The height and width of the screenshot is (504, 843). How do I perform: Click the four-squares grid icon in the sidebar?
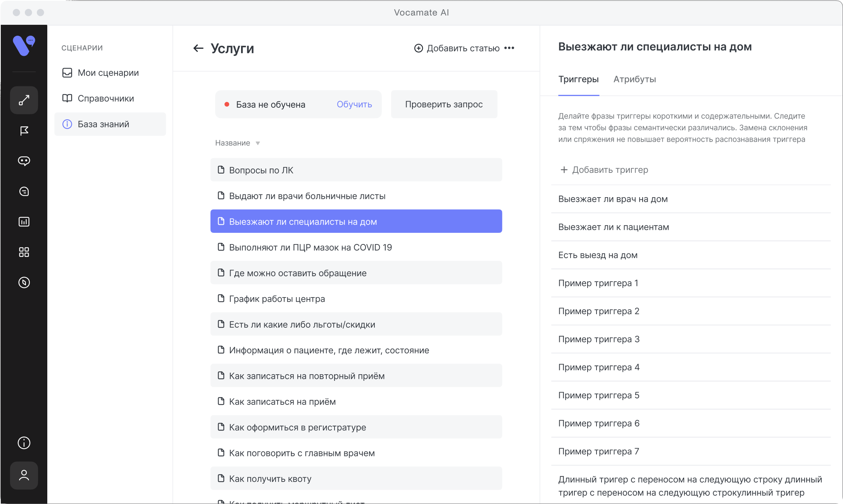(24, 252)
